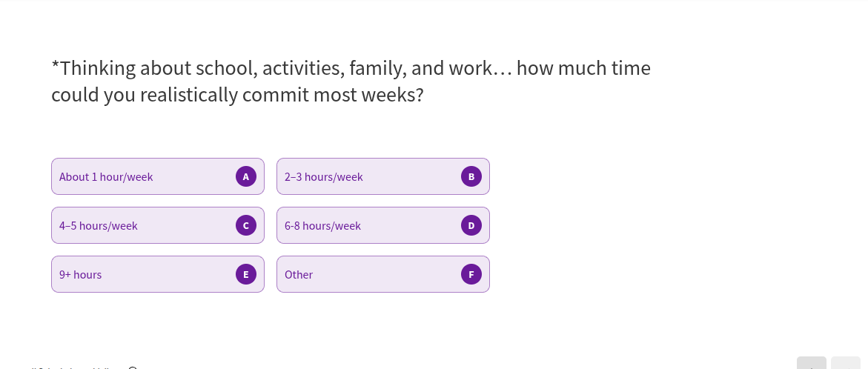This screenshot has height=369, width=868.
Task: Hit the E letter badge
Action: pos(246,274)
